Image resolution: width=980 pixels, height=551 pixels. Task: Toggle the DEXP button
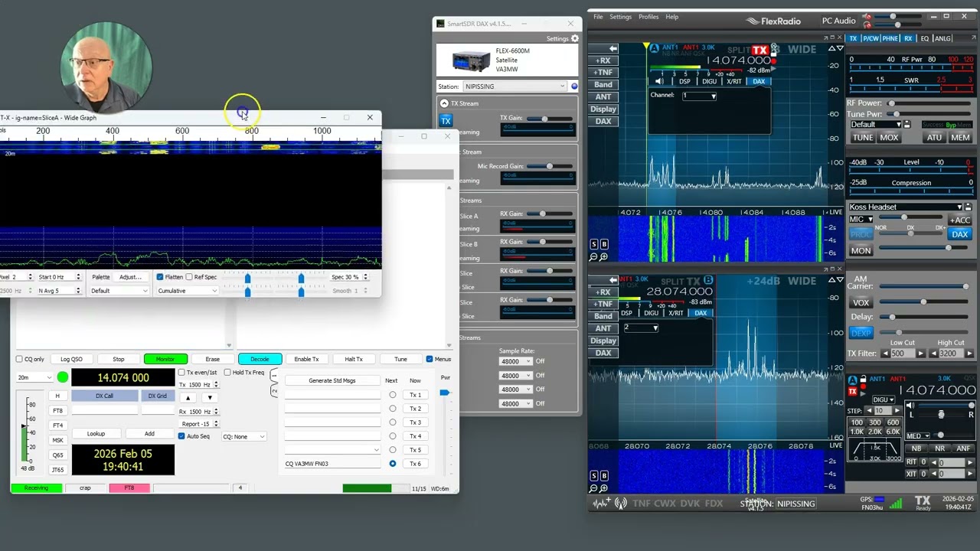(861, 333)
